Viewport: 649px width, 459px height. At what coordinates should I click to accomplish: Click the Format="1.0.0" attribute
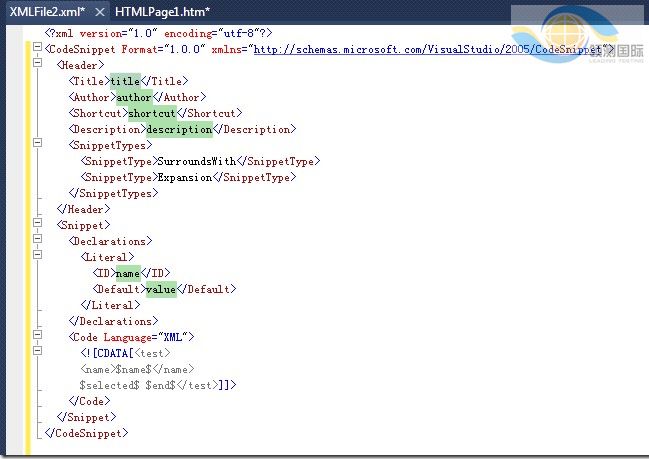point(163,49)
